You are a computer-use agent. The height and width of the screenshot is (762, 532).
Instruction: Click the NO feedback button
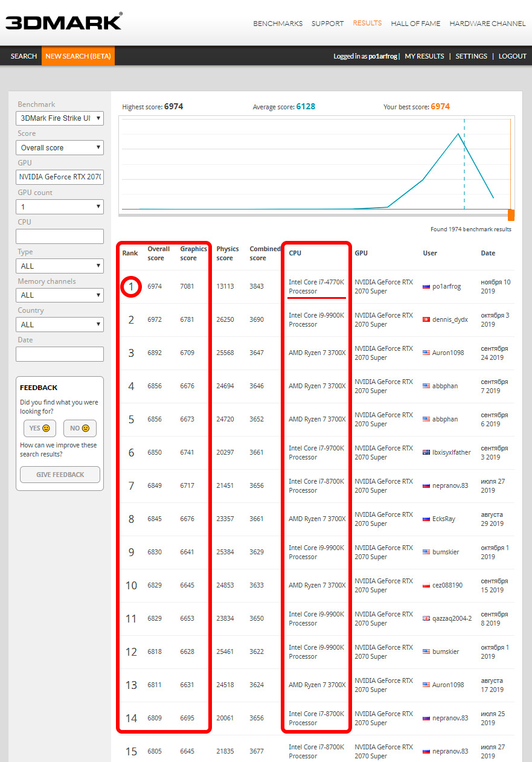coord(80,428)
